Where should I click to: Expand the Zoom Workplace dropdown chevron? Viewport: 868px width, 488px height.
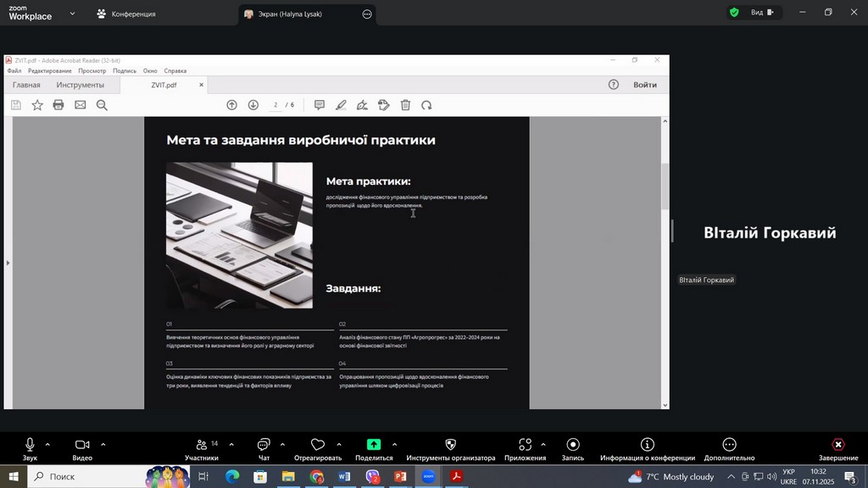pyautogui.click(x=72, y=14)
